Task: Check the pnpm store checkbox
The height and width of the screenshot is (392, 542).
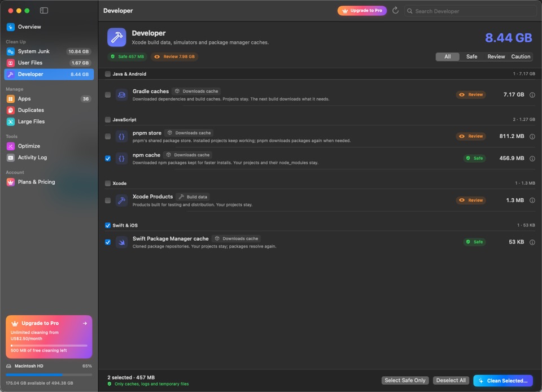Action: [108, 137]
